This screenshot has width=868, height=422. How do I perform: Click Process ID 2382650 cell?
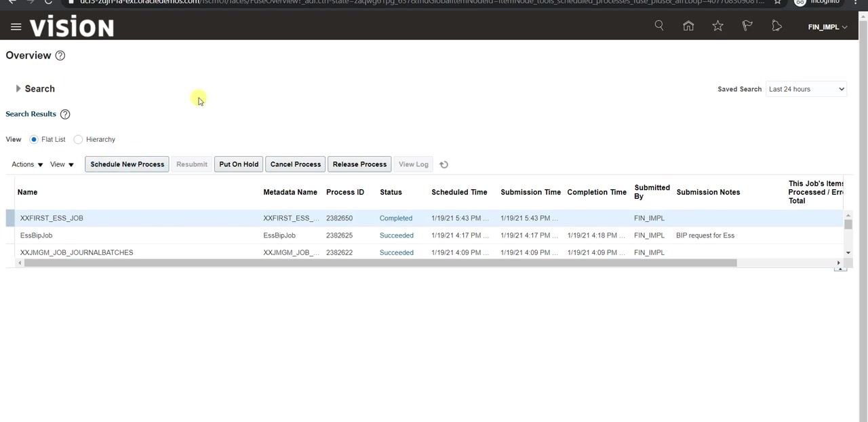coord(339,218)
